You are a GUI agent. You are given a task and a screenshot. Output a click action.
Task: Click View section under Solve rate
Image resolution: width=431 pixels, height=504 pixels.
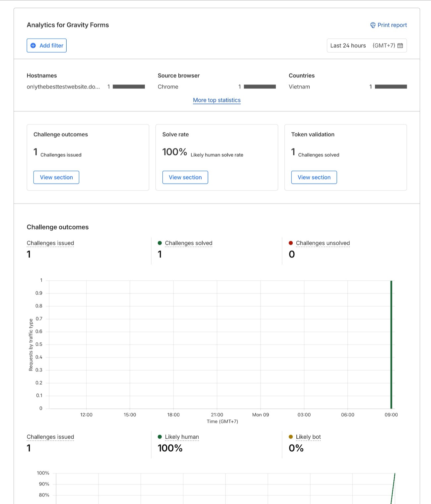tap(185, 177)
